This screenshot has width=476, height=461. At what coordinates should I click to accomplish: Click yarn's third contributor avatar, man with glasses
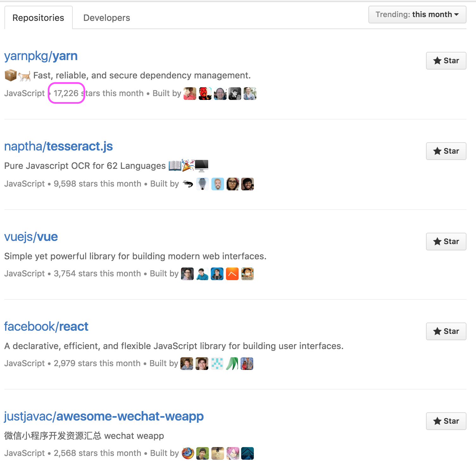(x=220, y=94)
